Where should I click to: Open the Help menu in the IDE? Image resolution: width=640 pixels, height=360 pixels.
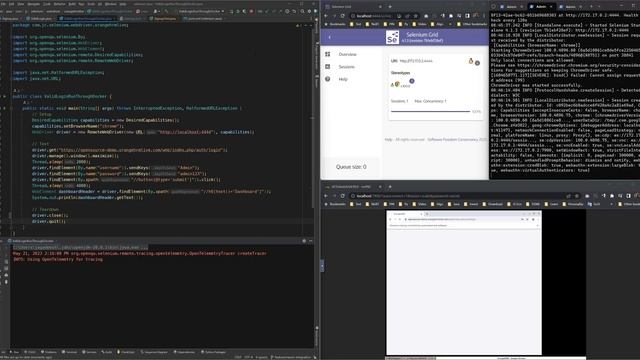[123, 4]
